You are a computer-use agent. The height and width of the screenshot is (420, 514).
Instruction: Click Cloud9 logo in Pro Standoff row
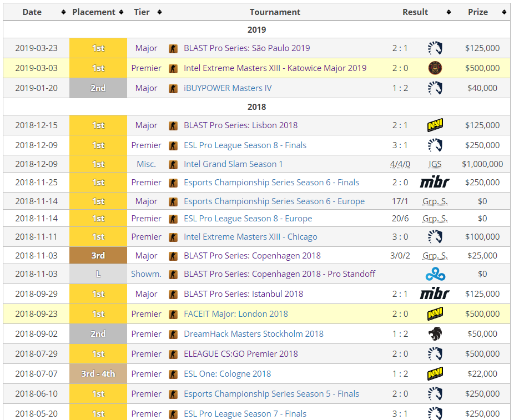[435, 274]
